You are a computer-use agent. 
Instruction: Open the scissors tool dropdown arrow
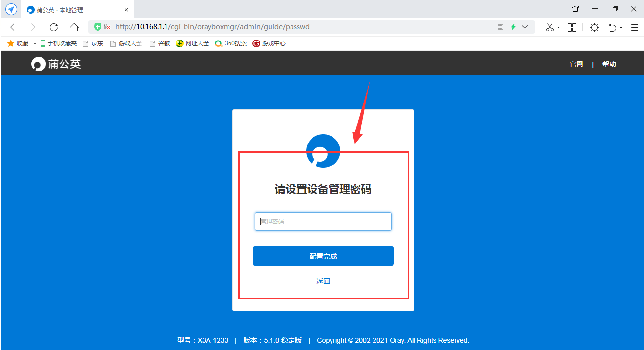(558, 28)
